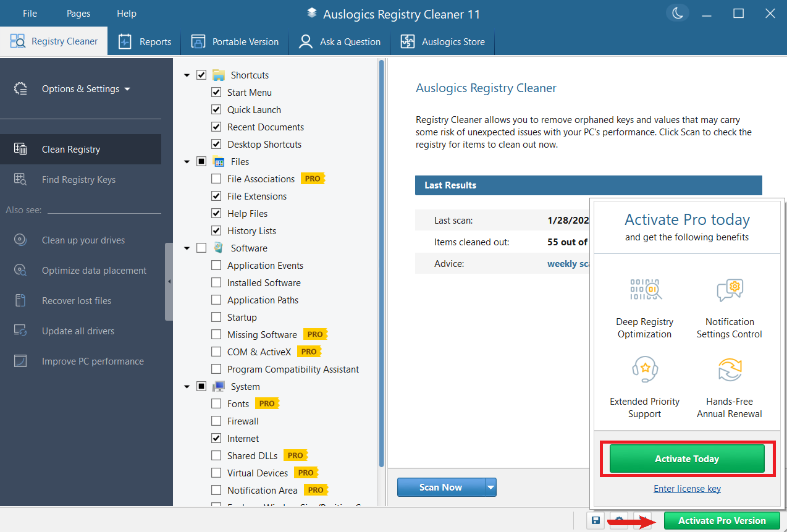Toggle dark mode moon icon
787x532 pixels.
(678, 14)
